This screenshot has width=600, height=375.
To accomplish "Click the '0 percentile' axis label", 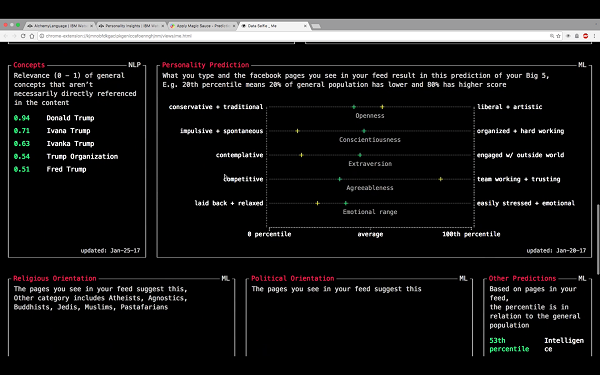I will tap(269, 234).
